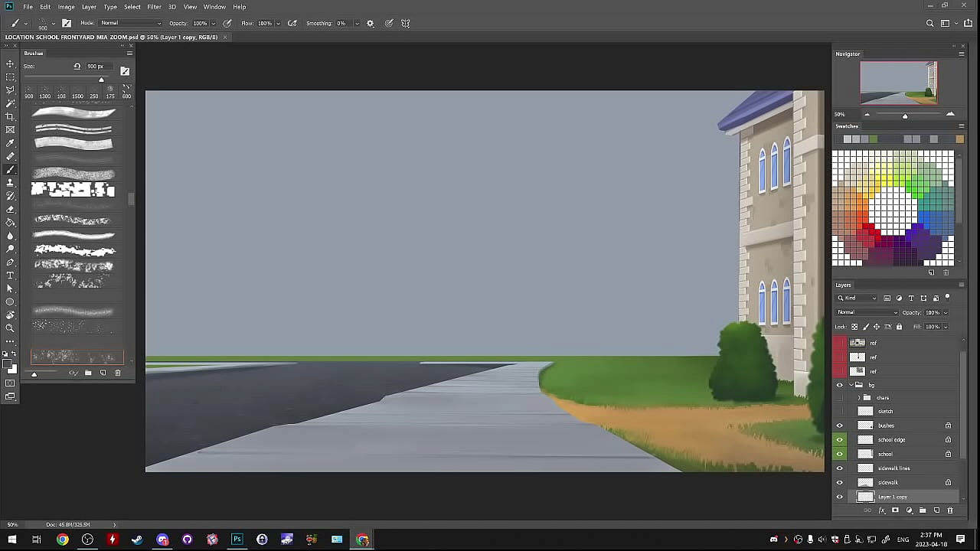Open the Filter menu
980x551 pixels.
154,7
